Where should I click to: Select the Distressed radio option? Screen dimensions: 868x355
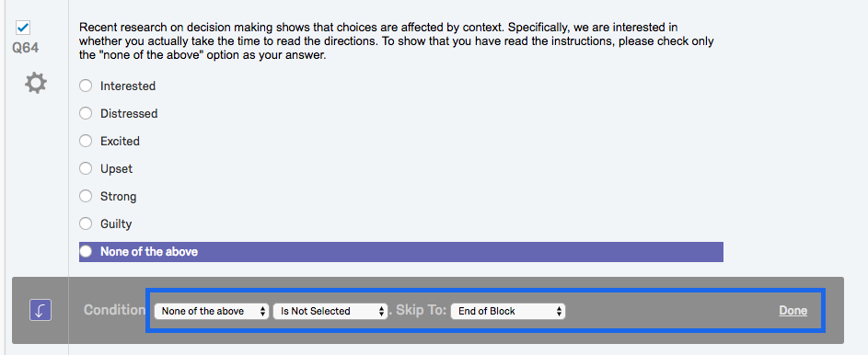pyautogui.click(x=86, y=113)
